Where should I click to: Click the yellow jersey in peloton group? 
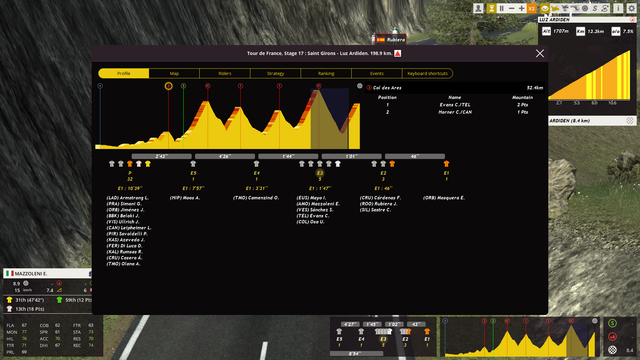coord(148,164)
